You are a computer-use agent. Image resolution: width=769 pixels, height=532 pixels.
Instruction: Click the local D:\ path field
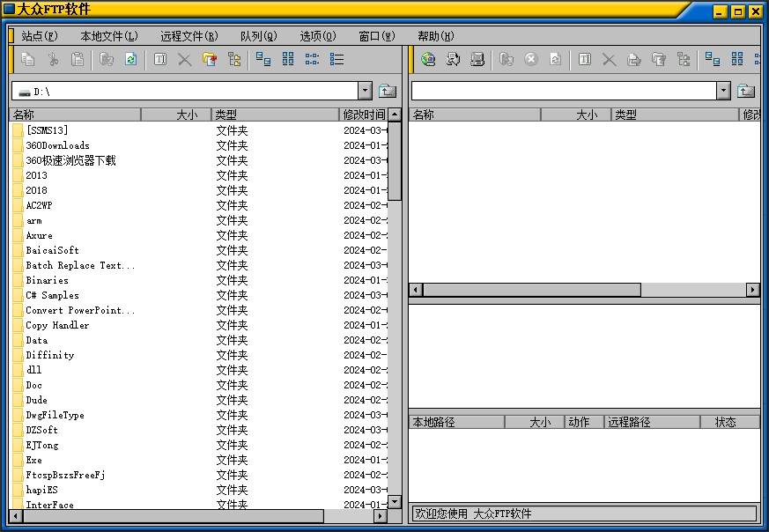[185, 92]
